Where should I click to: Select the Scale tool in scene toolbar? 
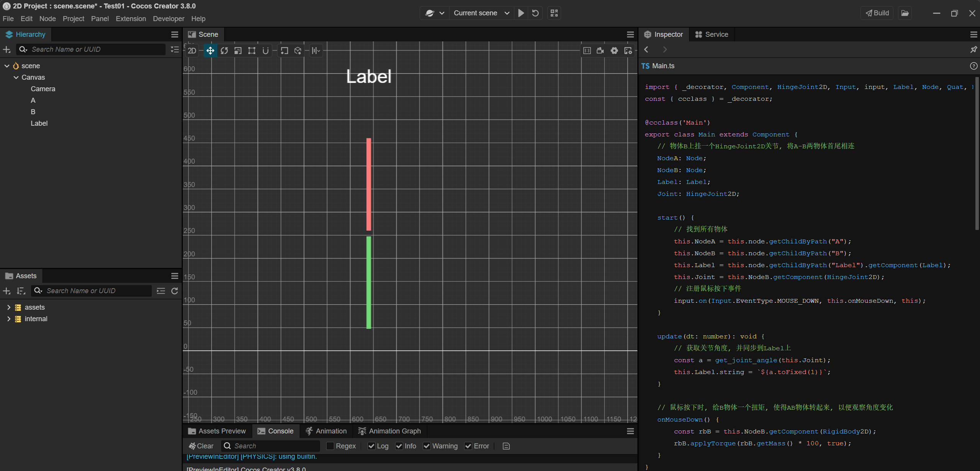tap(238, 51)
